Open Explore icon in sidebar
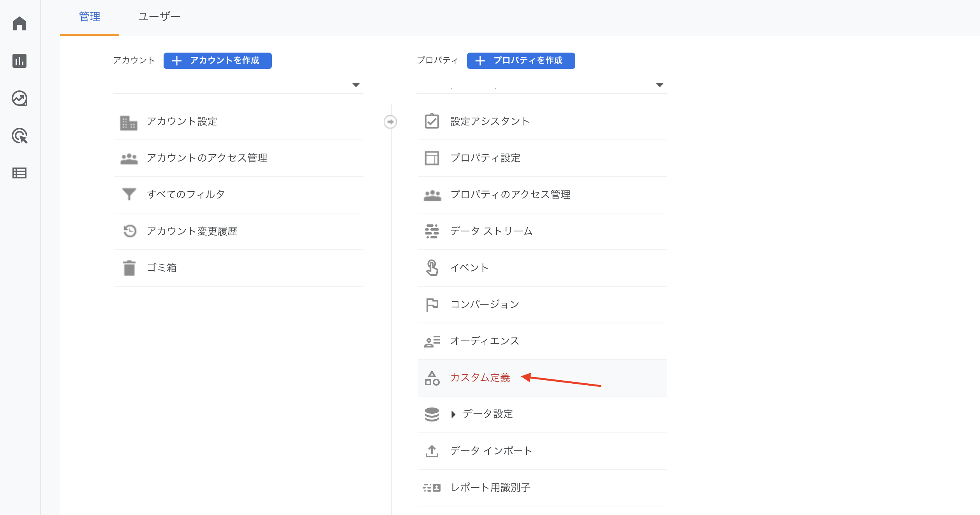The height and width of the screenshot is (515, 980). pyautogui.click(x=19, y=99)
